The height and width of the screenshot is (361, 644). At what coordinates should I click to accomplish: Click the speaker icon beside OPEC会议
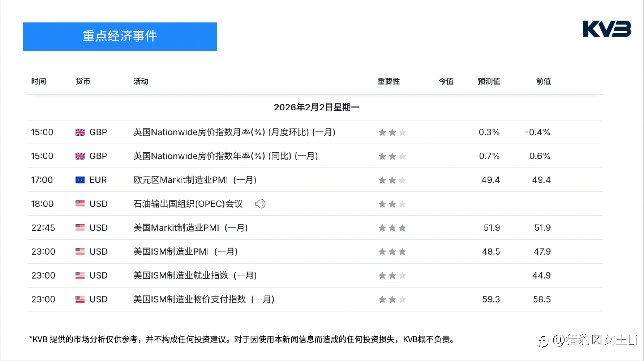point(260,204)
